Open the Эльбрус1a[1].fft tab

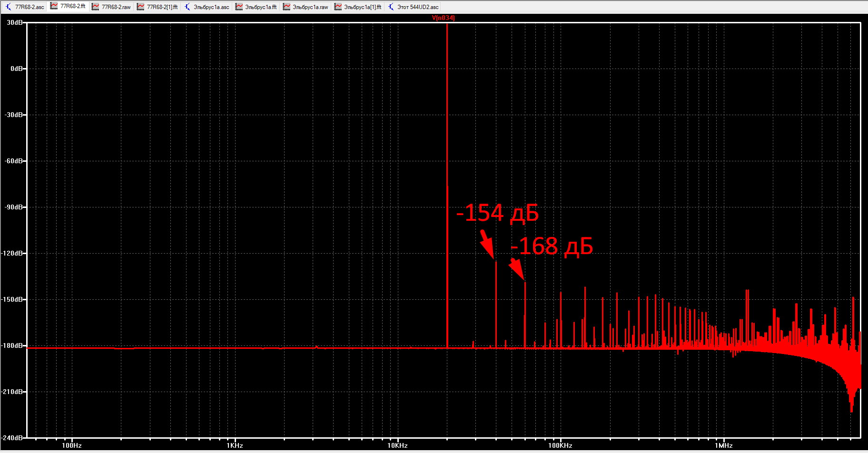click(358, 7)
